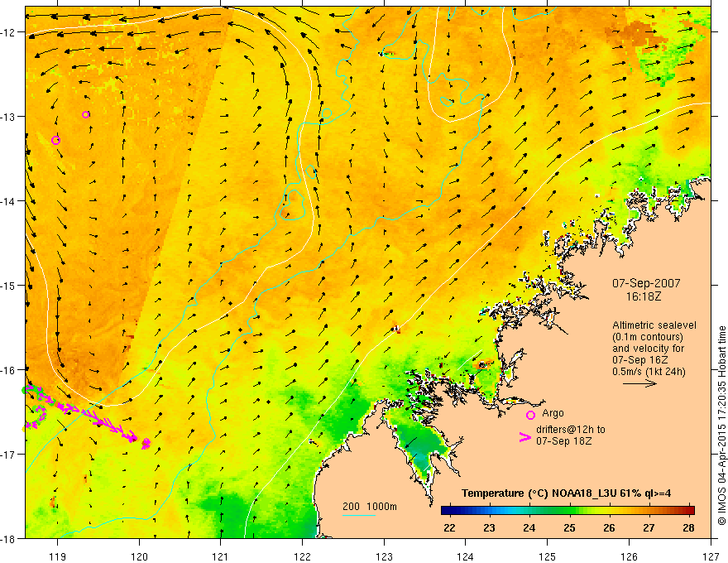The image size is (728, 563).
Task: Click colorbar tick label 22
Action: 449,527
